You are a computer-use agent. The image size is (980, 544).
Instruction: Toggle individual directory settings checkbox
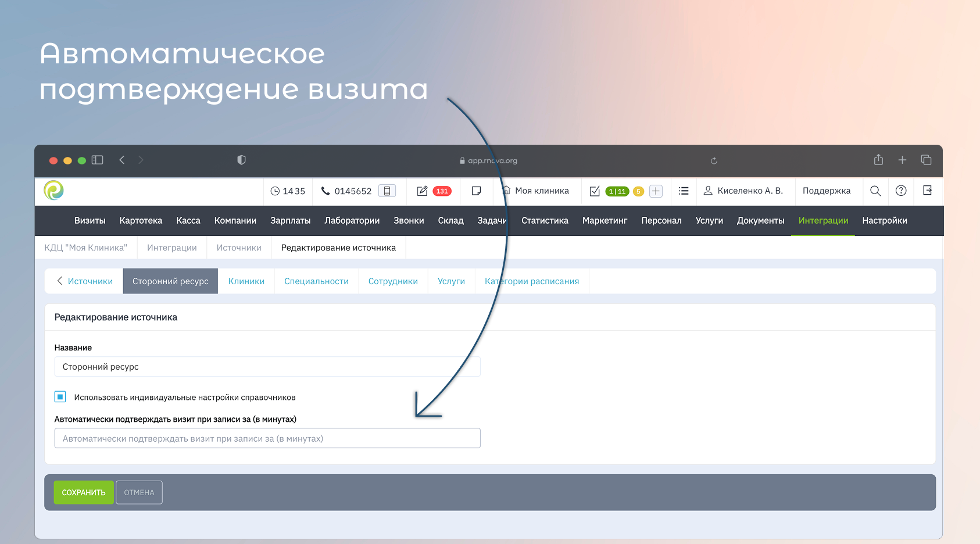click(x=60, y=397)
